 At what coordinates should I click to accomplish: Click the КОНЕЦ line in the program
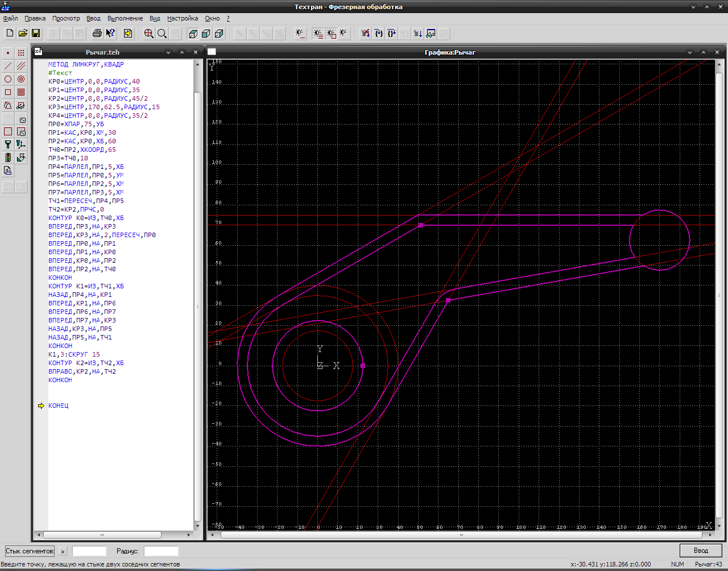coord(58,406)
